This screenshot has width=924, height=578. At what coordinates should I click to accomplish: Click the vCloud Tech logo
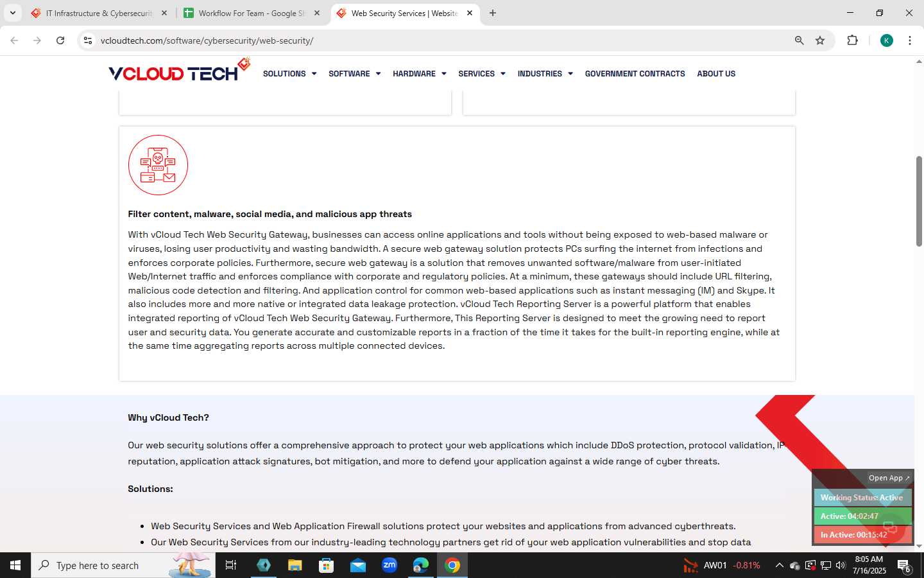tap(179, 71)
